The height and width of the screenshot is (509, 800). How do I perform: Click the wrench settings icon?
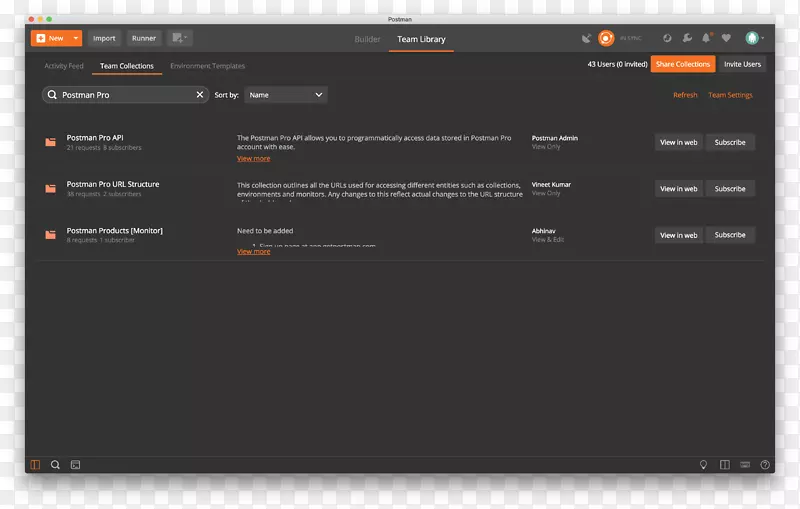pyautogui.click(x=687, y=38)
